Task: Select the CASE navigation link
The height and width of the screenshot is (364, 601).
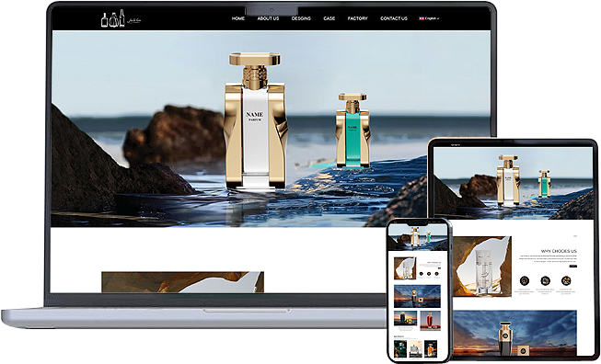Action: click(329, 18)
